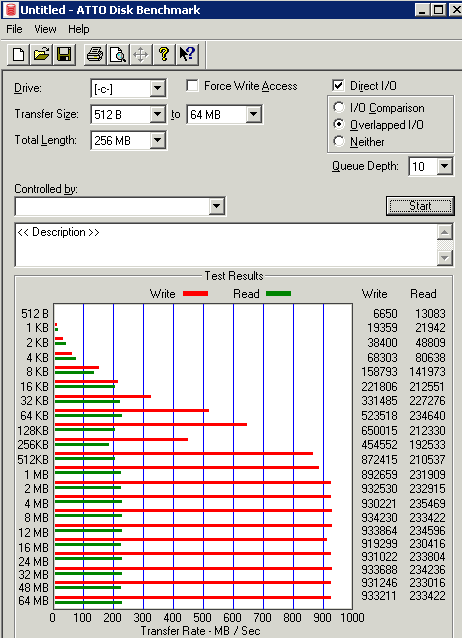This screenshot has height=638, width=462.
Task: Click the four-arrow move toolbar icon
Action: tap(140, 55)
